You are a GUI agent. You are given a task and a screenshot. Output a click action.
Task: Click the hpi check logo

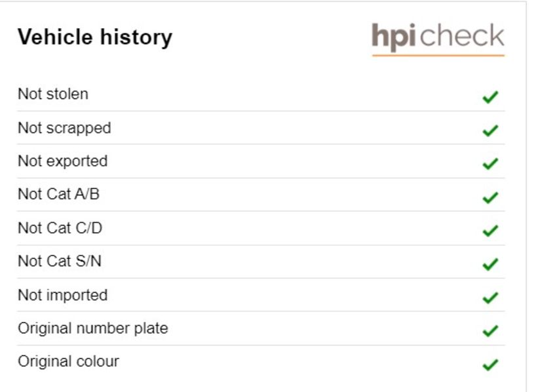point(438,39)
